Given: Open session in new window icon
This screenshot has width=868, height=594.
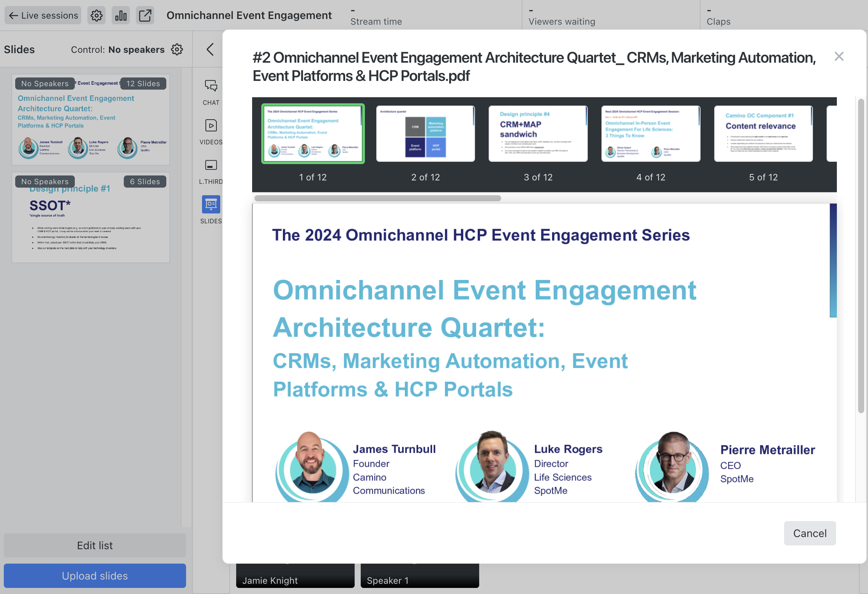Looking at the screenshot, I should (x=145, y=15).
